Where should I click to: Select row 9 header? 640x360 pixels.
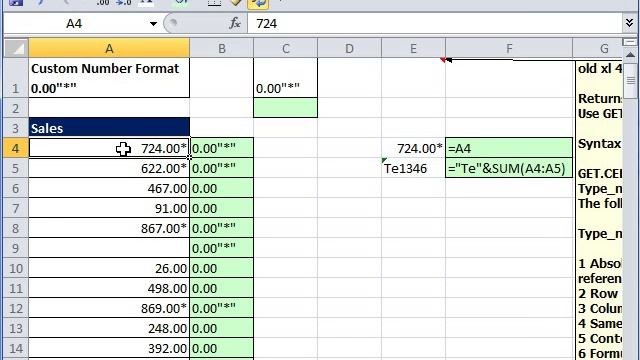[16, 248]
